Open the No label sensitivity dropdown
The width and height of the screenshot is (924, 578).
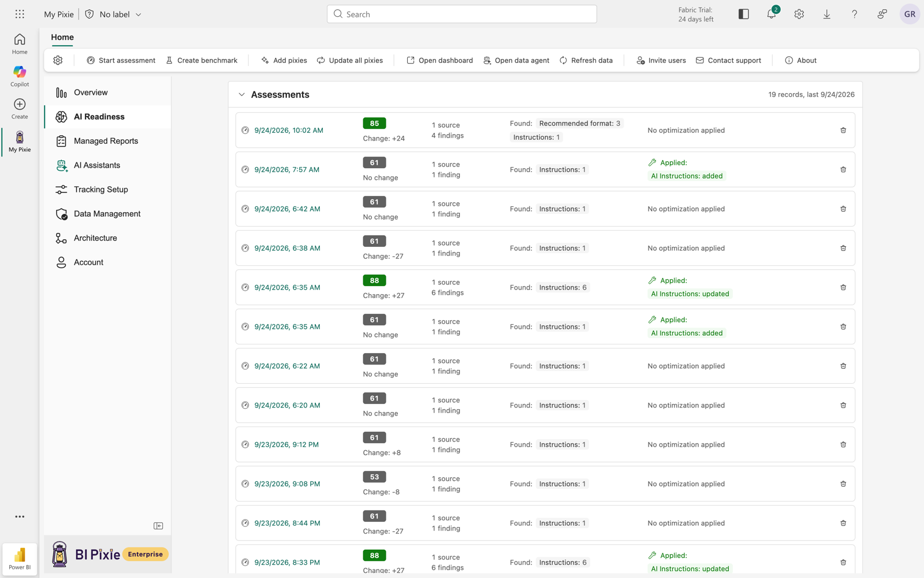point(113,14)
